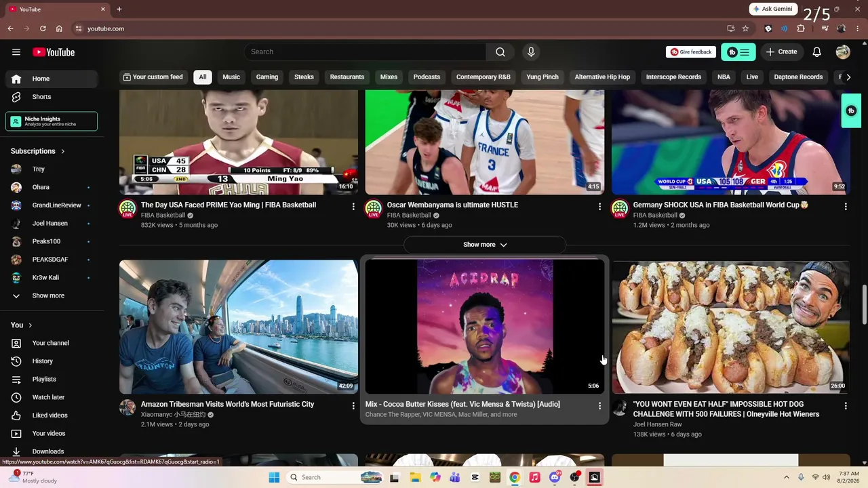Expand the You section chevron
The image size is (868, 488).
point(31,325)
